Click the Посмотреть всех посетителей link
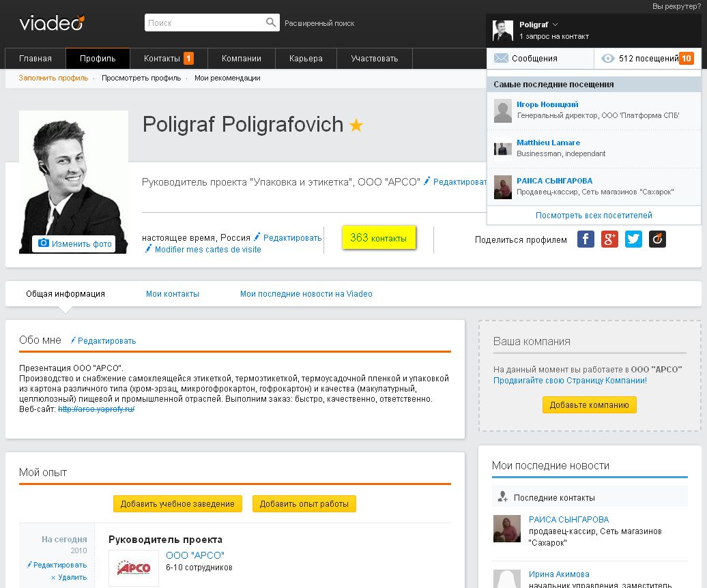 point(594,216)
